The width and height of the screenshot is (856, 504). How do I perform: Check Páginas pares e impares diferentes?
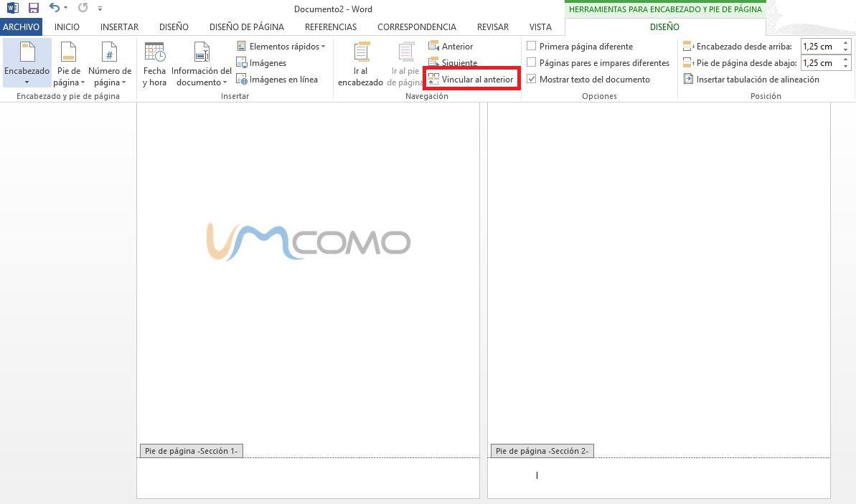pyautogui.click(x=532, y=63)
